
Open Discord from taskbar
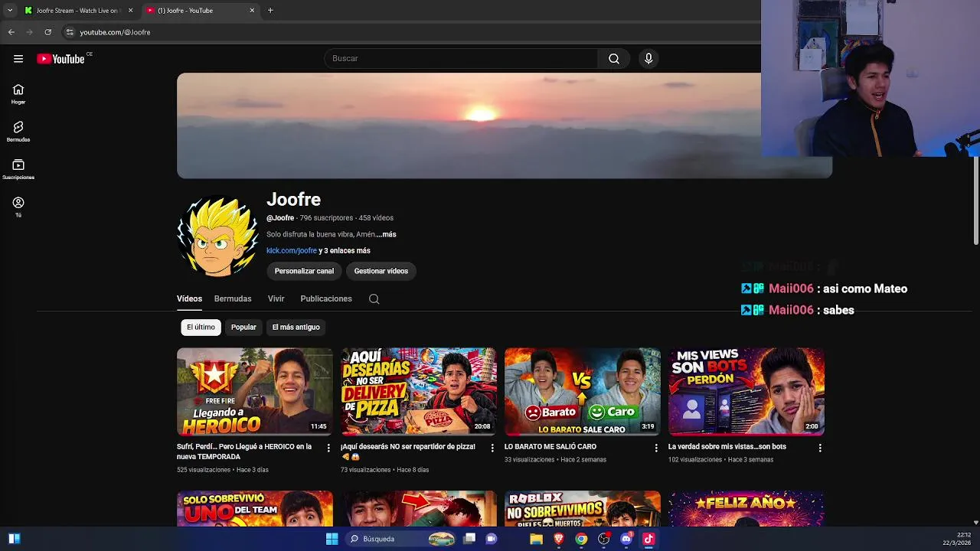626,539
